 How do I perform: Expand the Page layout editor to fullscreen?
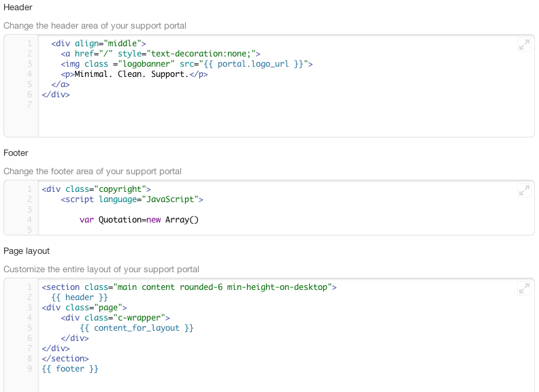(x=524, y=288)
